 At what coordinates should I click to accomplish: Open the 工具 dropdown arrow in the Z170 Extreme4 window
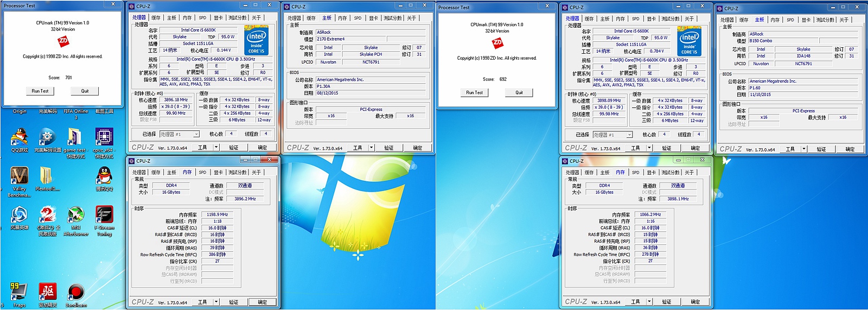[372, 148]
